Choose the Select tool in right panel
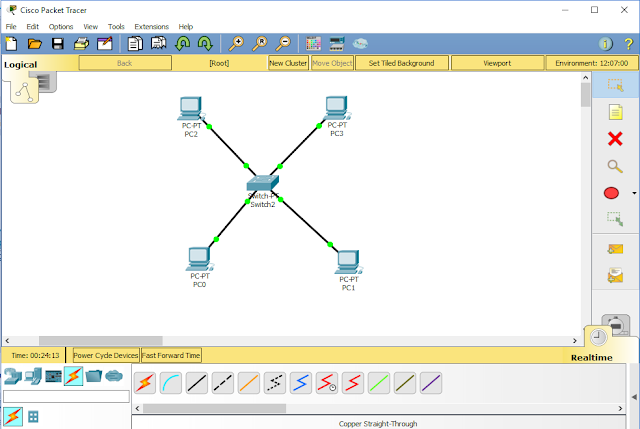 point(615,85)
